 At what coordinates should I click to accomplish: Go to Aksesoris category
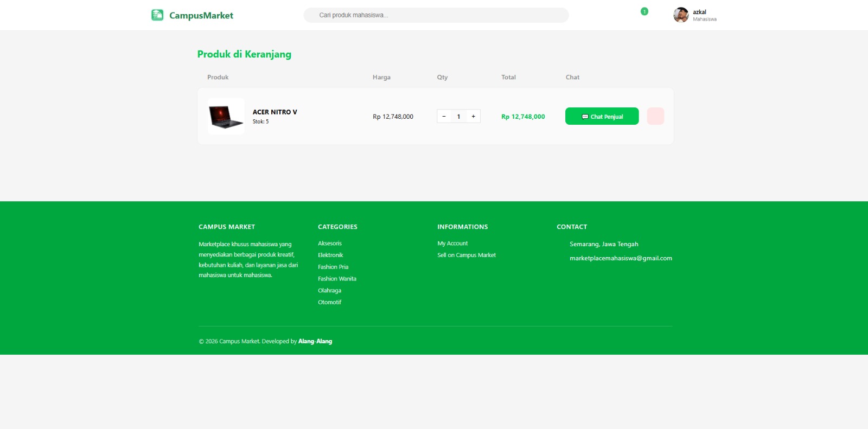coord(330,244)
